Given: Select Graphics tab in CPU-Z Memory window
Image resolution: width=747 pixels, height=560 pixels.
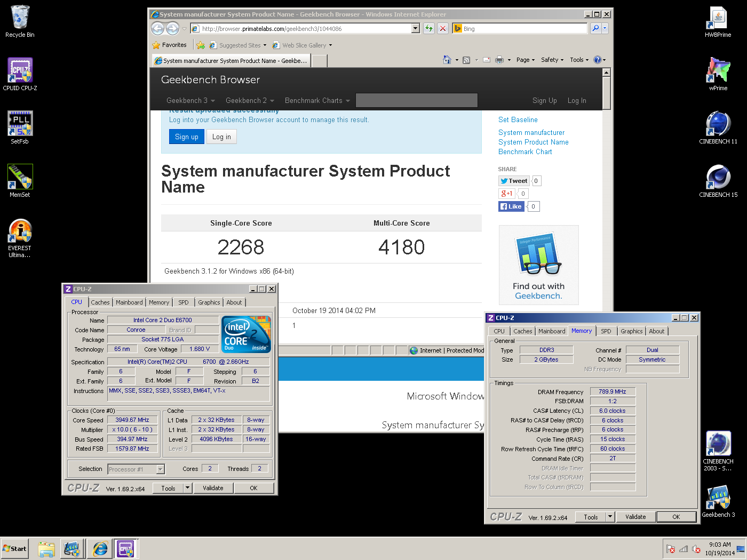Looking at the screenshot, I should [632, 331].
